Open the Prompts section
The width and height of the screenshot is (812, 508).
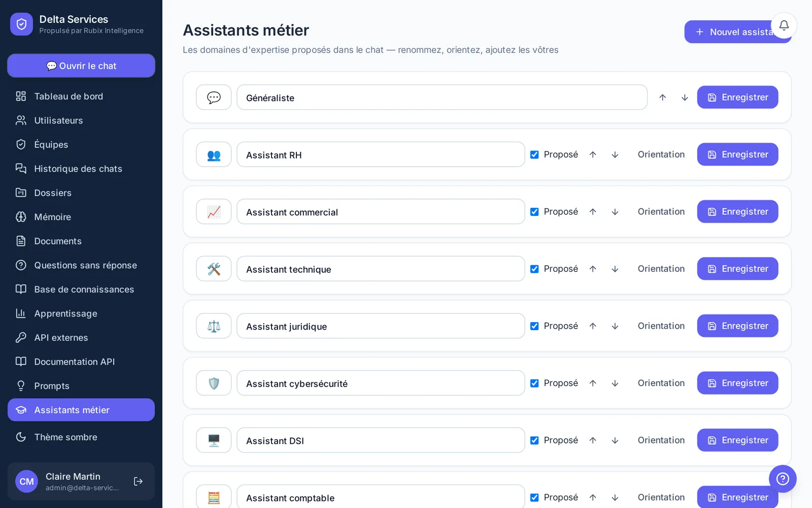coord(81,386)
